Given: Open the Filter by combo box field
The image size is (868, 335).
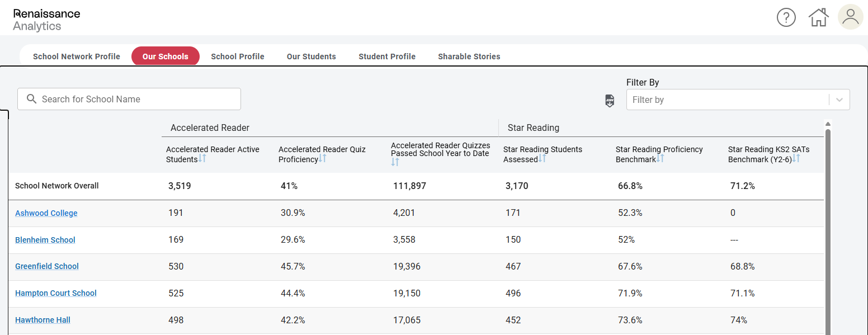Looking at the screenshot, I should pos(738,100).
